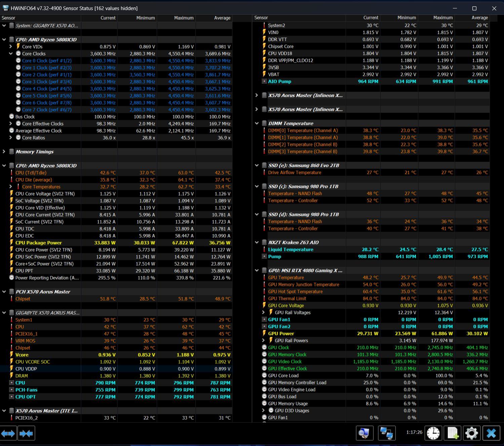
Task: Select the GPU Hot Spot Temperature row
Action: (371, 291)
